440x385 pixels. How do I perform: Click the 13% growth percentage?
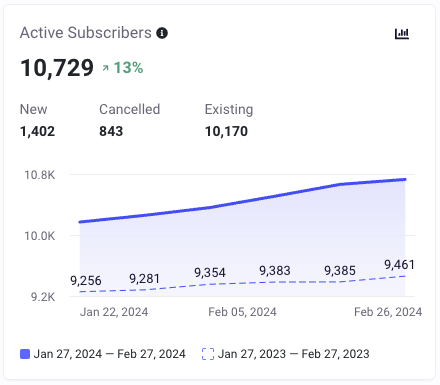point(128,68)
